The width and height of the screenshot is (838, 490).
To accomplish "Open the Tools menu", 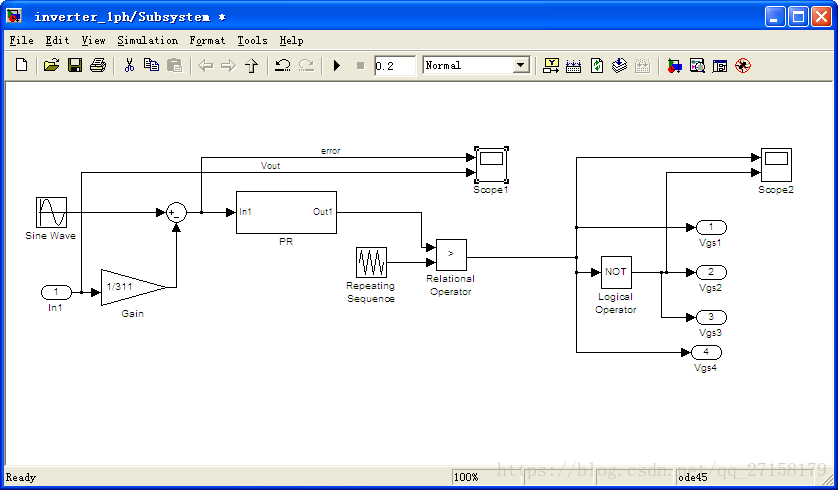I will [252, 41].
